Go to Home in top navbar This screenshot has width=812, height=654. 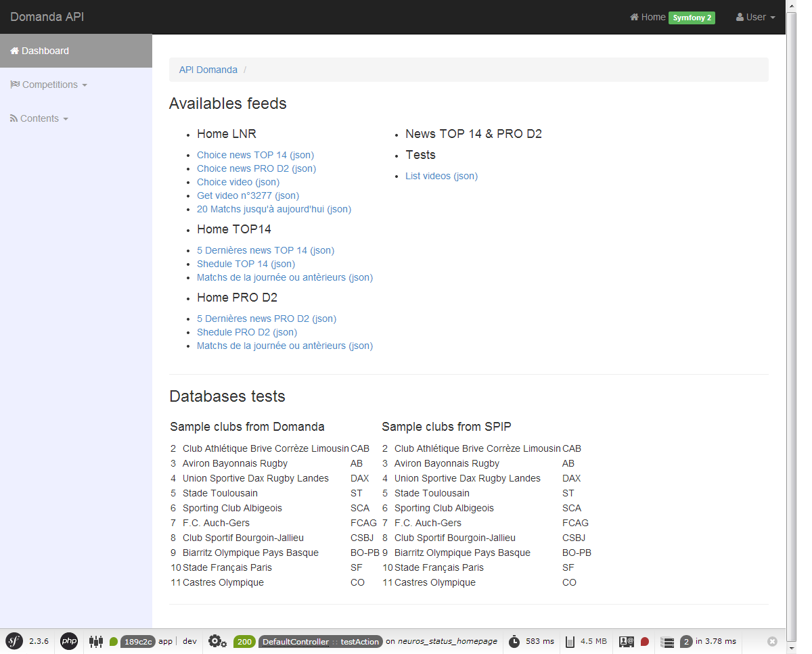(648, 17)
